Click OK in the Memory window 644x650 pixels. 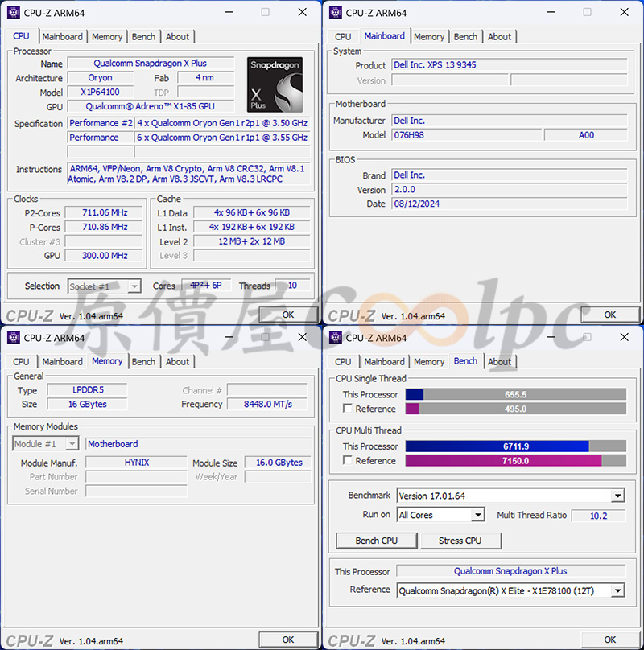[x=288, y=640]
